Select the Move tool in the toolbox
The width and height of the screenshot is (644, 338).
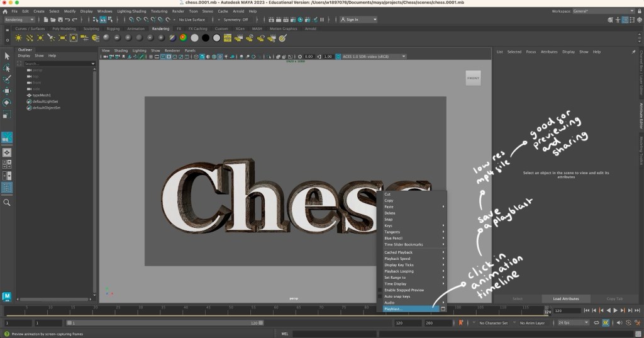(x=7, y=91)
